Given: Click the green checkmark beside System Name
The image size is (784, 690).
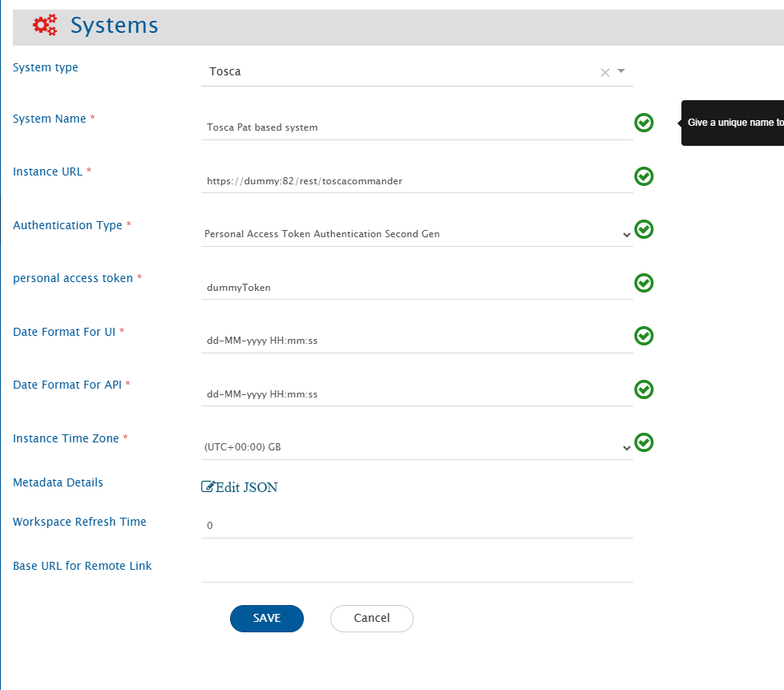Looking at the screenshot, I should 644,123.
